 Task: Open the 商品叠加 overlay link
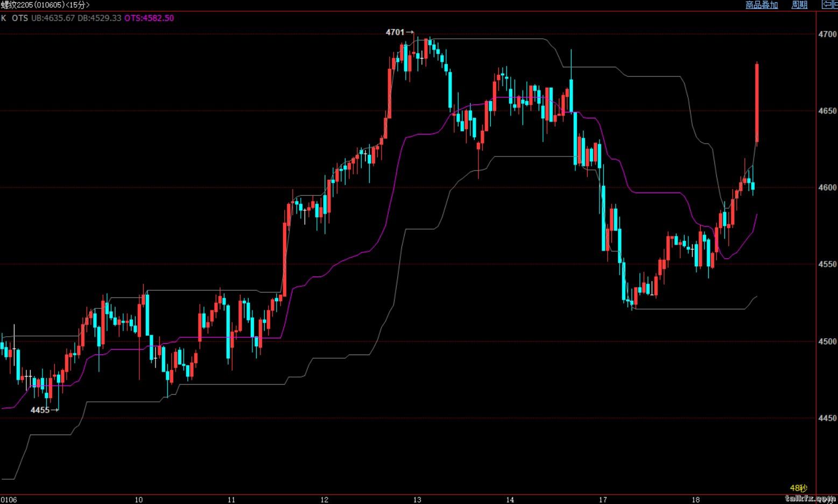pyautogui.click(x=762, y=5)
